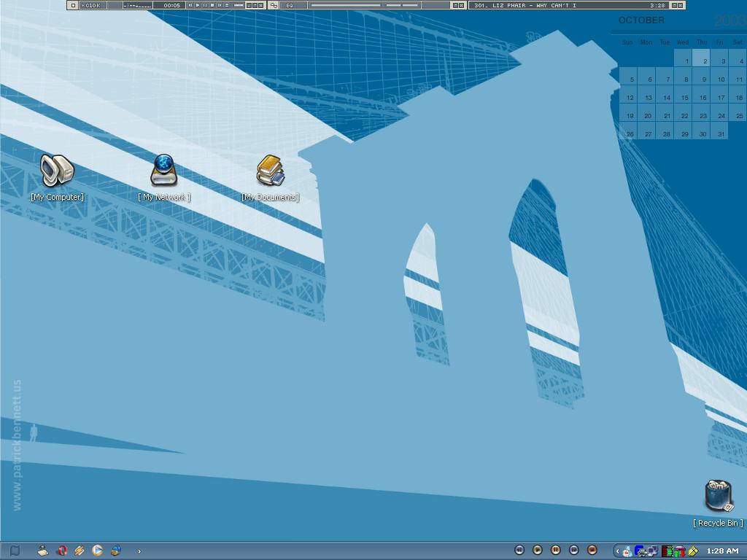The height and width of the screenshot is (560, 747).
Task: Click the Winamp equalizer EQ label
Action: [290, 5]
